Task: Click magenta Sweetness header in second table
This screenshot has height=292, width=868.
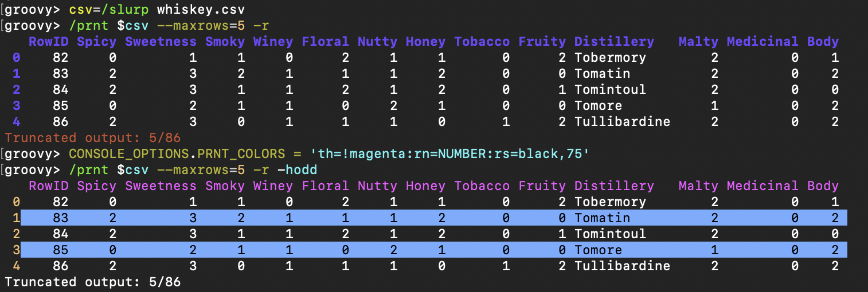Action: tap(161, 186)
